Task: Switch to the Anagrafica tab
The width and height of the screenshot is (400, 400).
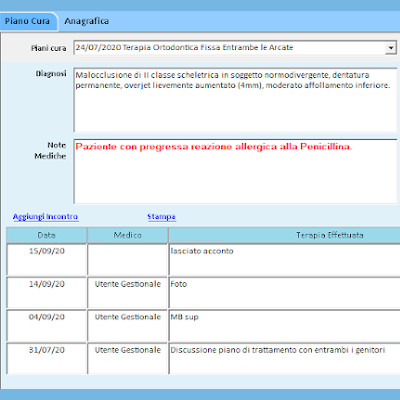Action: coord(86,21)
